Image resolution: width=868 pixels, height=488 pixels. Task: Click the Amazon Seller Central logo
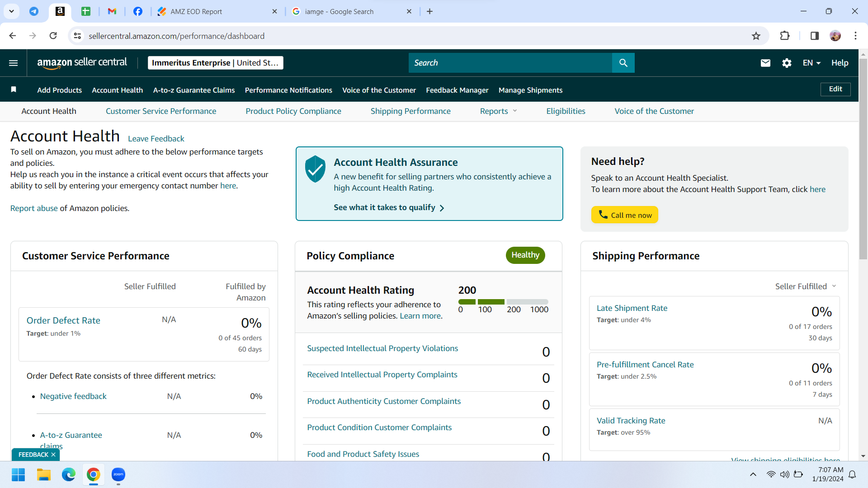82,63
